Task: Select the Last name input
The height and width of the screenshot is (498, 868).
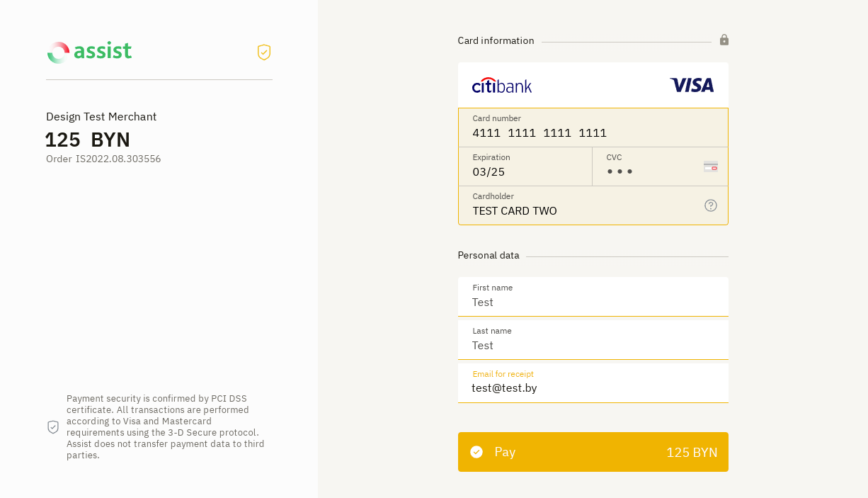Action: (593, 346)
